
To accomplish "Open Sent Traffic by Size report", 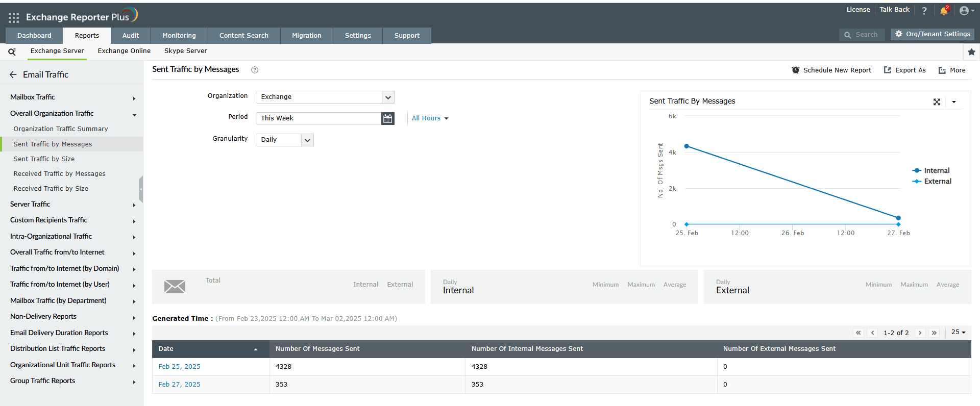I will (44, 159).
